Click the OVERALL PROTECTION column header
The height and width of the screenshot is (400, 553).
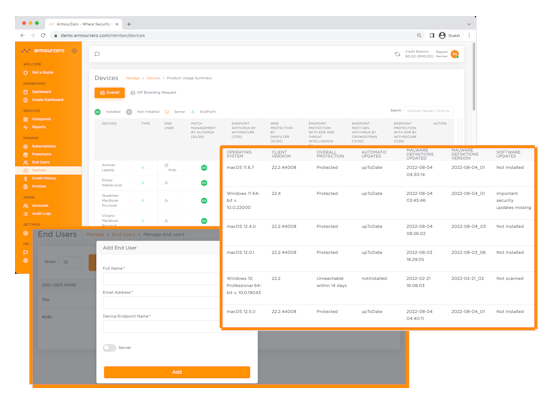(330, 154)
